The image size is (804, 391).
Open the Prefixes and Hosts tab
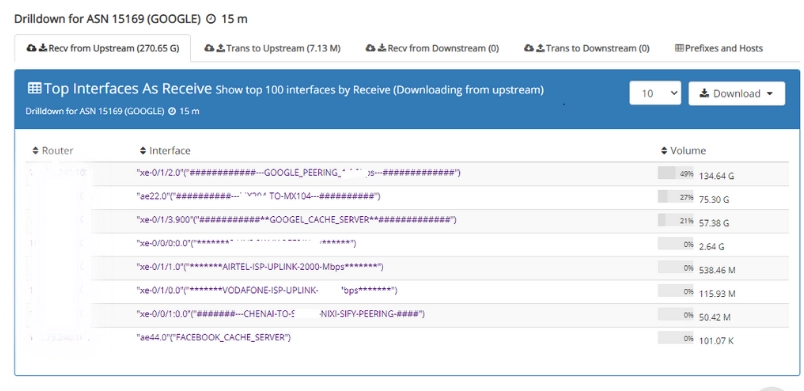719,48
